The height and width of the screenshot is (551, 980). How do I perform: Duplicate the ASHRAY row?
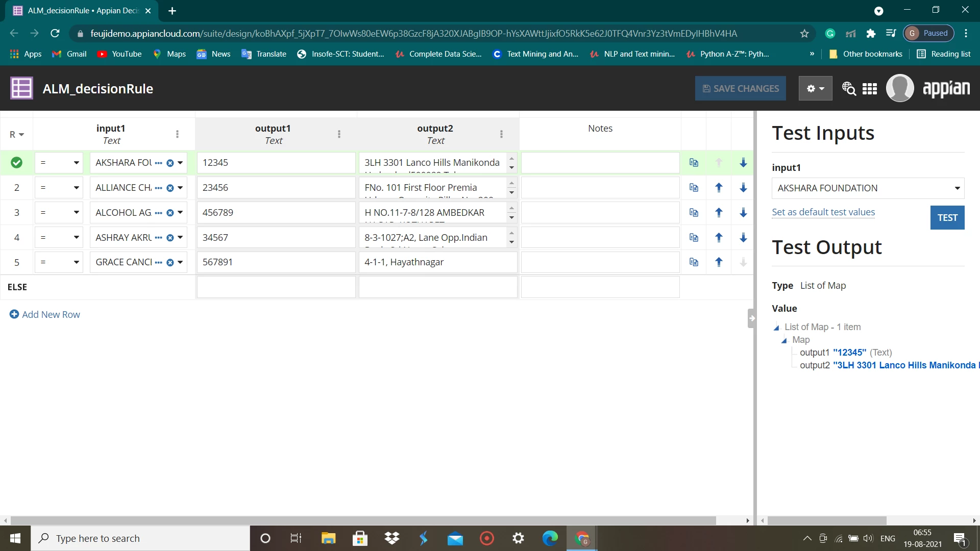click(x=694, y=238)
